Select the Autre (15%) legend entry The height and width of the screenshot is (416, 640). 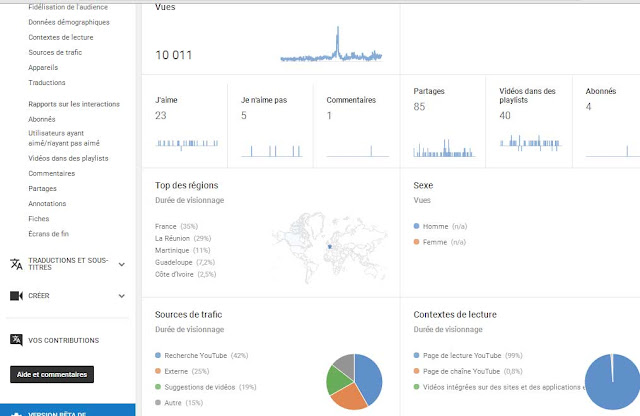point(179,403)
